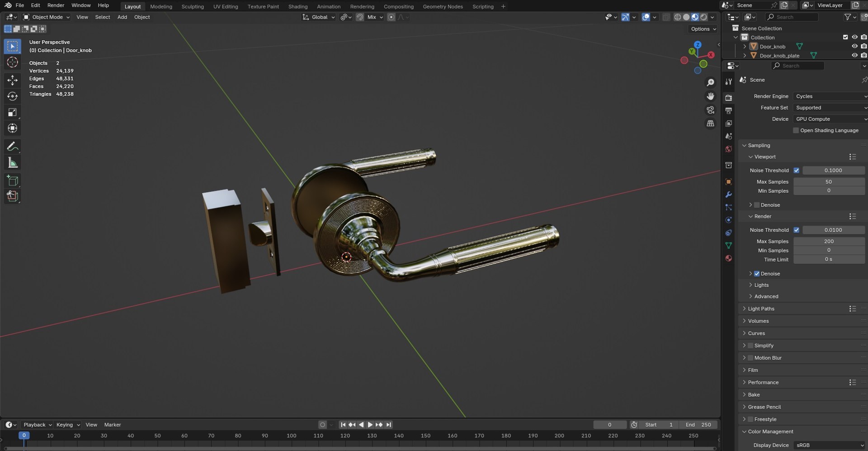This screenshot has width=868, height=451.
Task: Play the animation
Action: pos(370,425)
